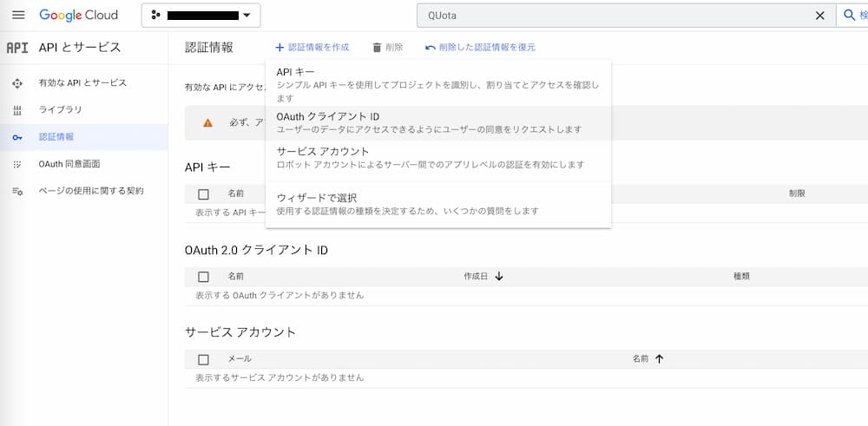Click the Google Cloud logo

tap(78, 15)
